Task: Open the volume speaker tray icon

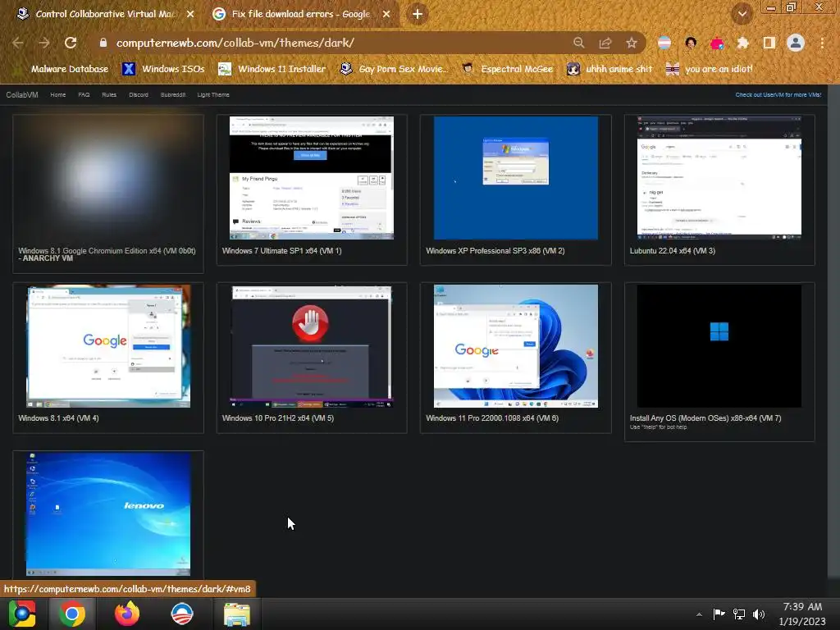Action: (x=759, y=614)
